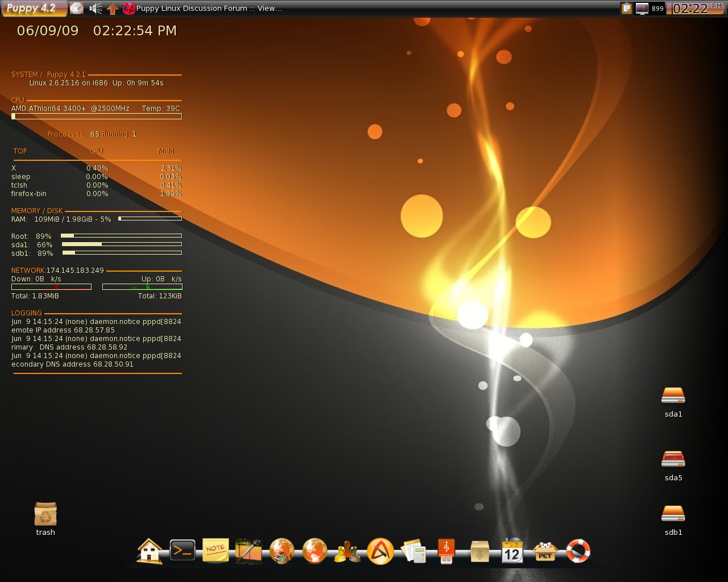728x582 pixels.
Task: Launch the PET package manager icon
Action: click(x=545, y=551)
